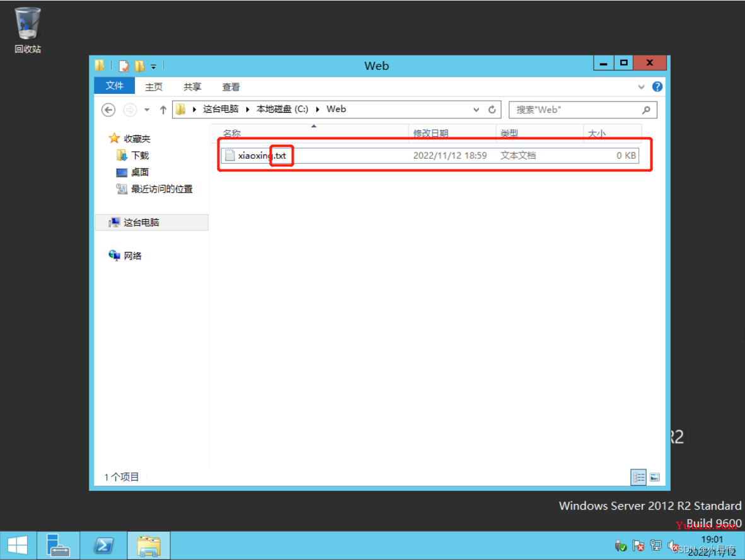Sort by the 名称 column header
Viewport: 745px width, 560px height.
pos(309,132)
